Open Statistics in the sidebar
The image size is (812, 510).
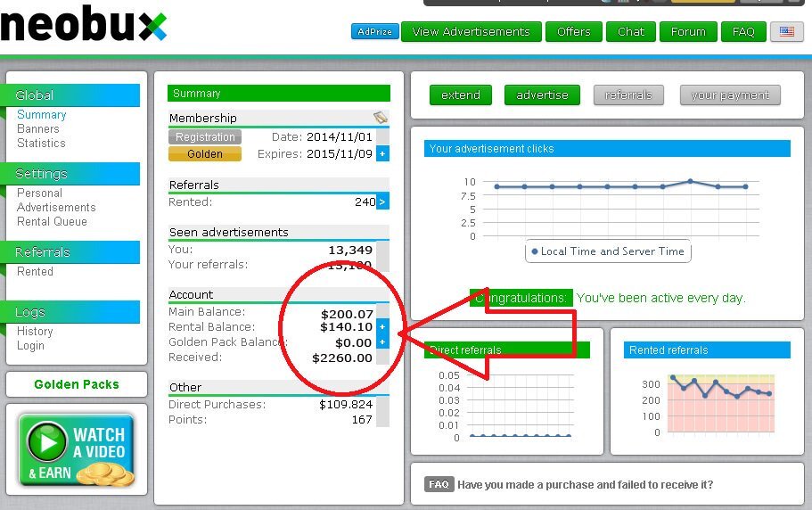pos(41,143)
